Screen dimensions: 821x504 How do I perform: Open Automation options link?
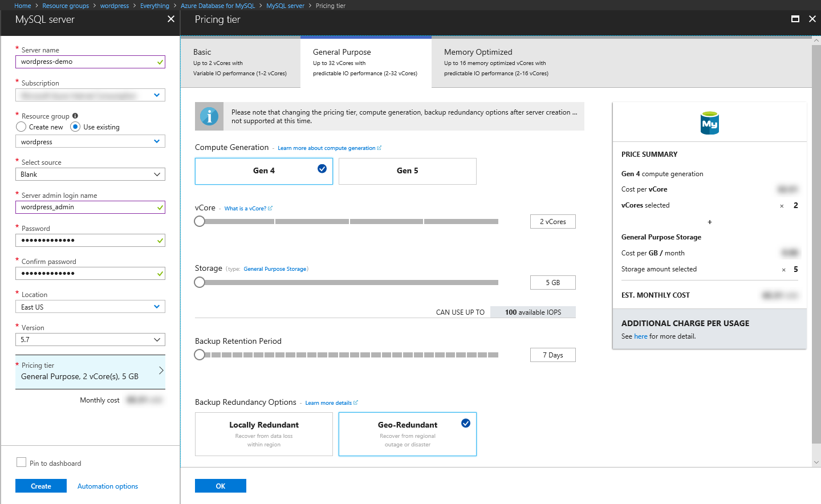click(108, 486)
